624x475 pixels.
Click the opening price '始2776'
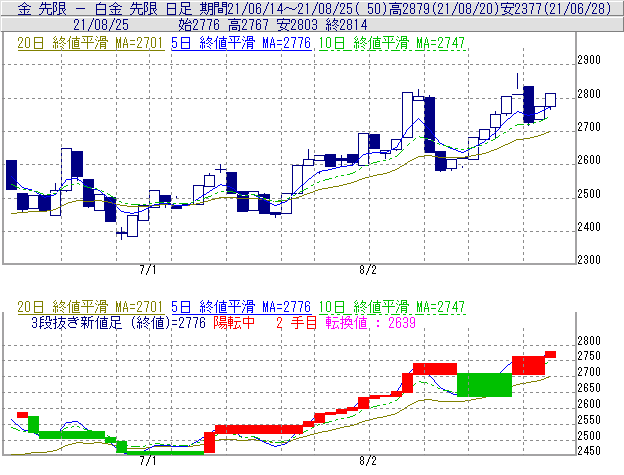point(199,25)
